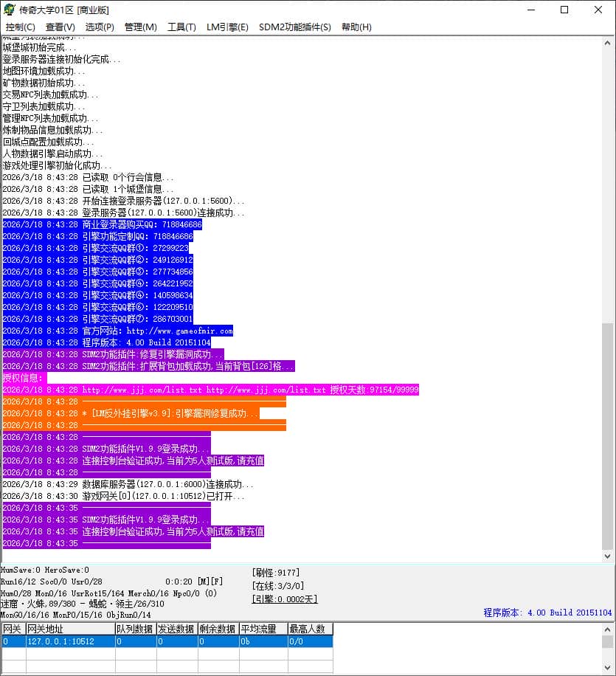Click 已读取 1个城堡信息 log line
Image resolution: width=616 pixels, height=676 pixels.
click(x=88, y=189)
